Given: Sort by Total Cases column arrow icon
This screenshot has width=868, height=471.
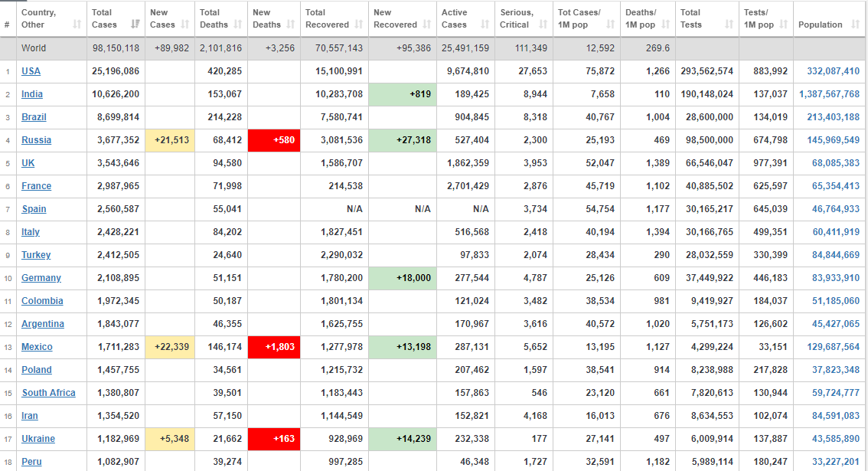Looking at the screenshot, I should coord(135,25).
